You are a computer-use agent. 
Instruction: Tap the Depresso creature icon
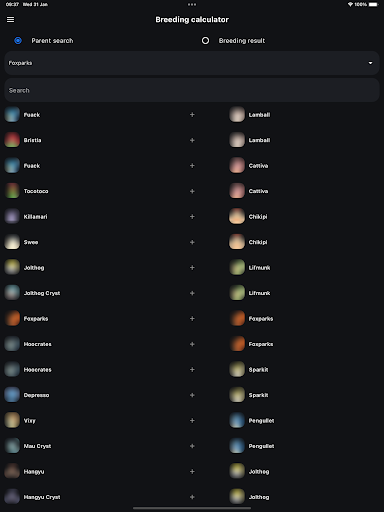point(12,395)
